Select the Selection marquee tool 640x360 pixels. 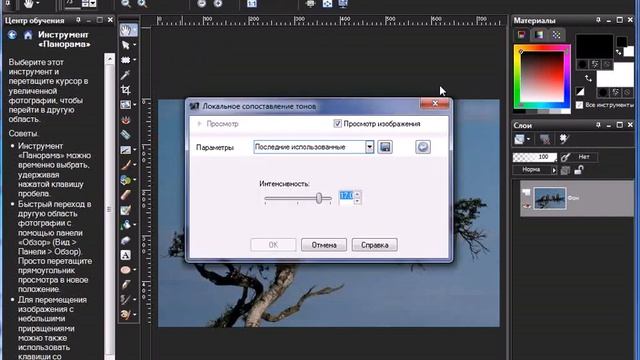[125, 60]
